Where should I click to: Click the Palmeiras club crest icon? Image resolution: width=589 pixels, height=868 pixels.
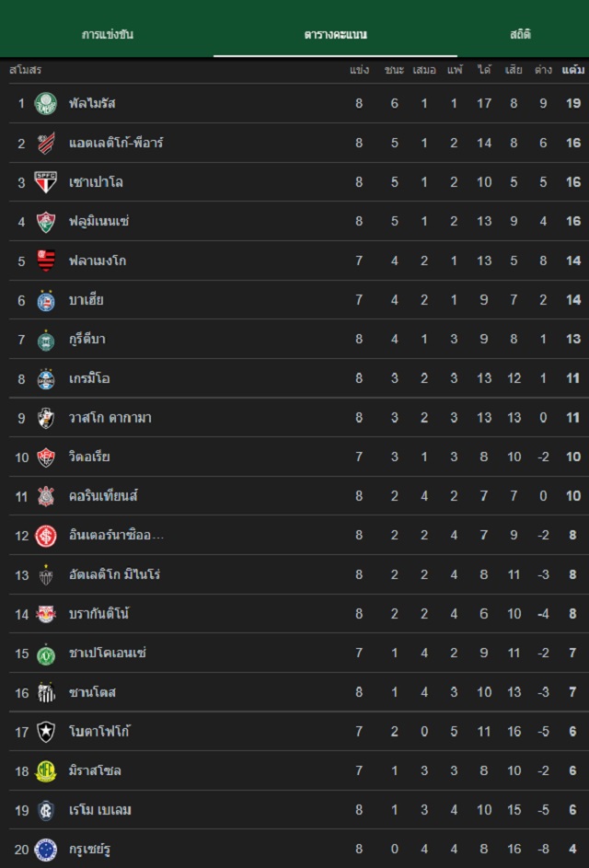(45, 103)
